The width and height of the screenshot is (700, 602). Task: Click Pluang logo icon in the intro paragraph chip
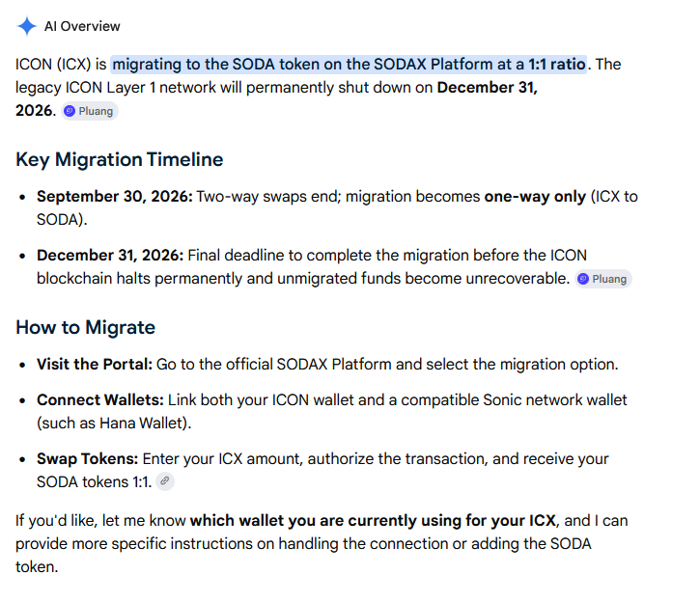click(x=70, y=111)
